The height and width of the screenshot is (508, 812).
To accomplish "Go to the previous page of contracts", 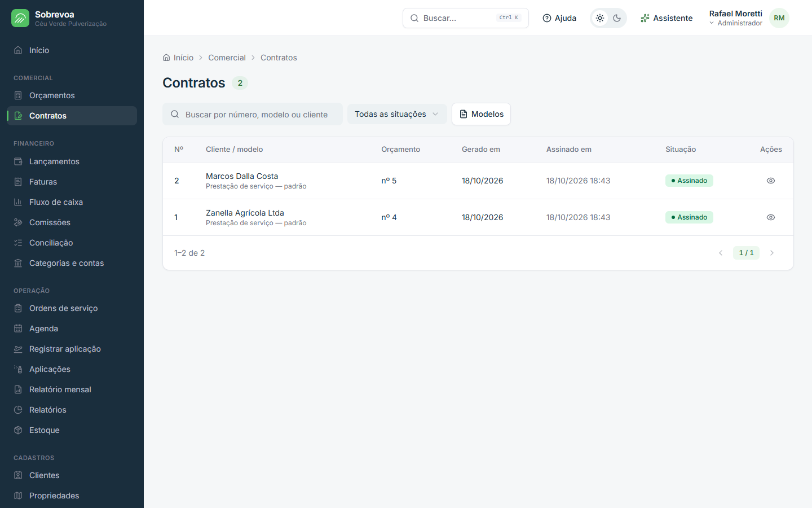I will (721, 253).
